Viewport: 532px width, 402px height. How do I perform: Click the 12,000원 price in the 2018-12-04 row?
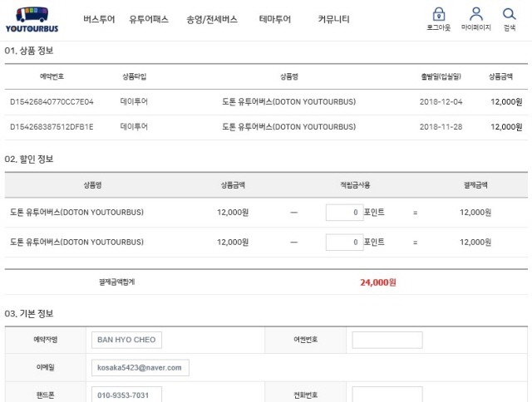[x=506, y=101]
